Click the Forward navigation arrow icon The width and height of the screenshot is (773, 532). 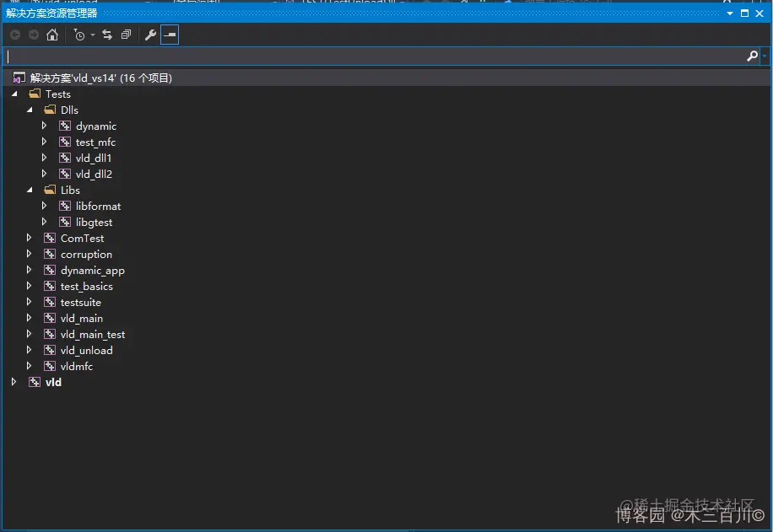[x=34, y=35]
